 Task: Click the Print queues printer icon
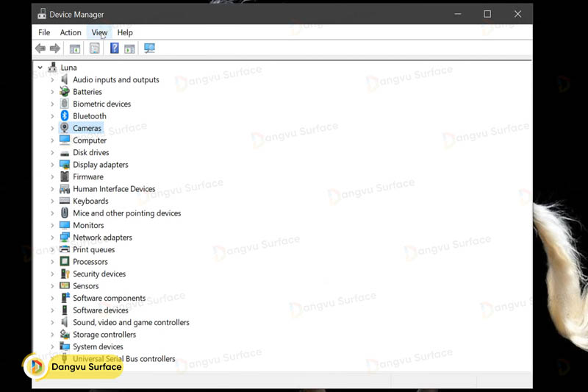pos(65,249)
